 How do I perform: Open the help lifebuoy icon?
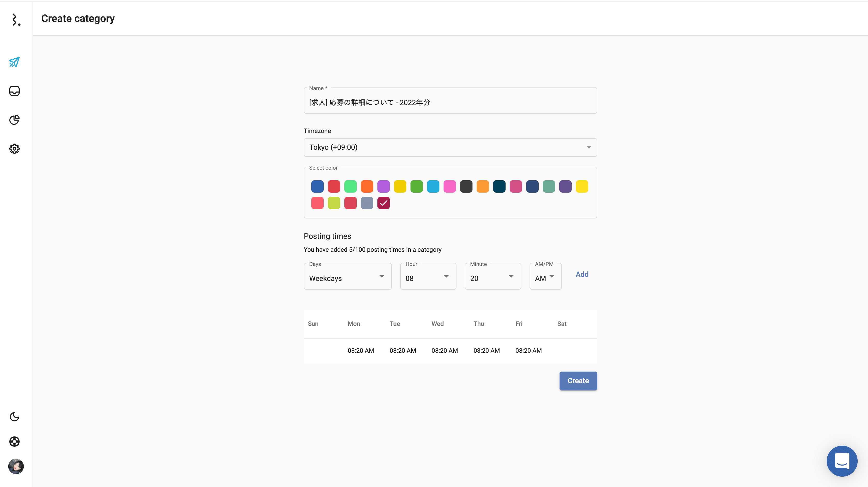coord(14,442)
